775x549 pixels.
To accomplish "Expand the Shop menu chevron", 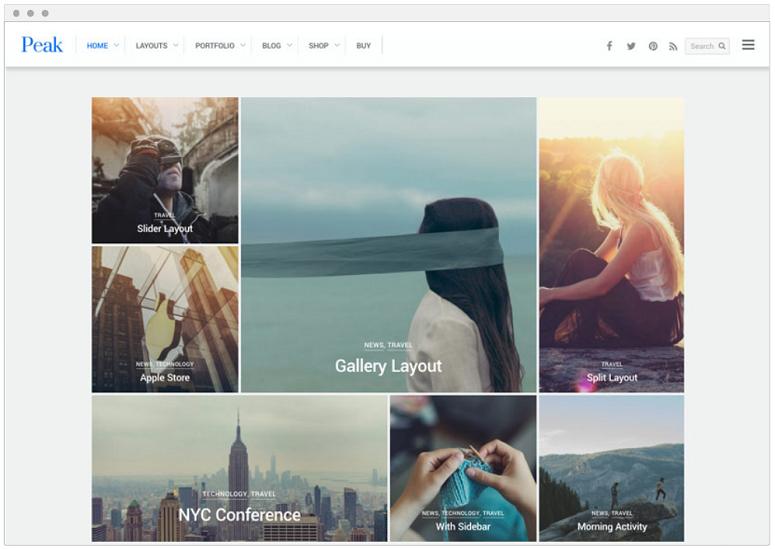I will (337, 45).
